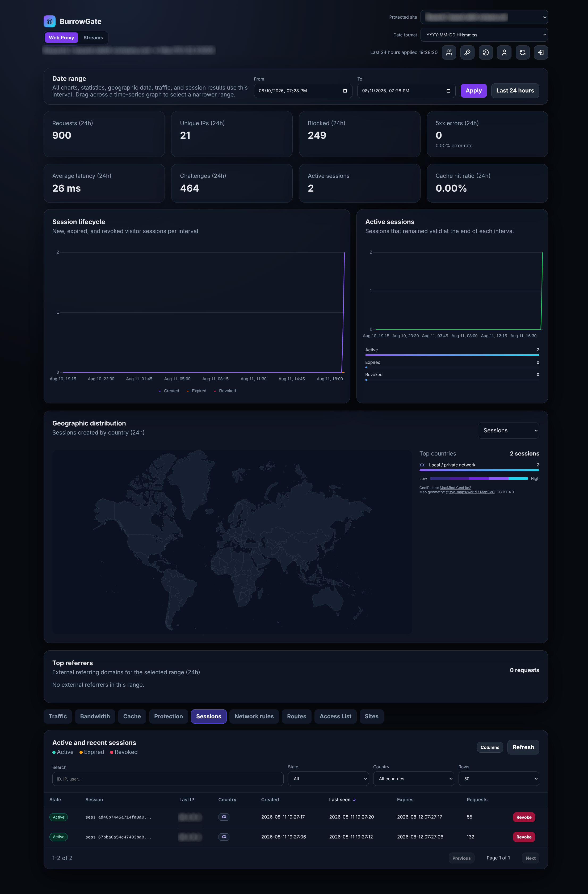Click the Blocked (24h) card value 249
Screen dimensions: 588x894
tap(317, 135)
